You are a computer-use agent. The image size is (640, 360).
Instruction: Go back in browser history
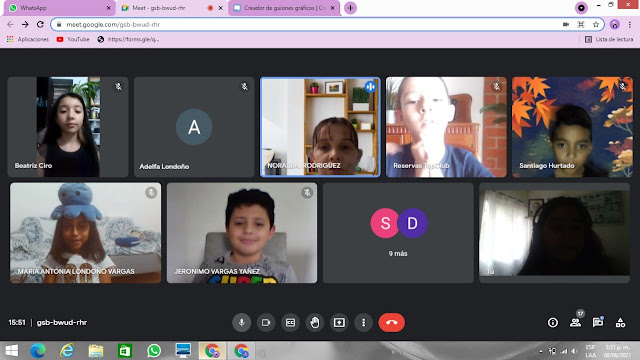[10, 24]
